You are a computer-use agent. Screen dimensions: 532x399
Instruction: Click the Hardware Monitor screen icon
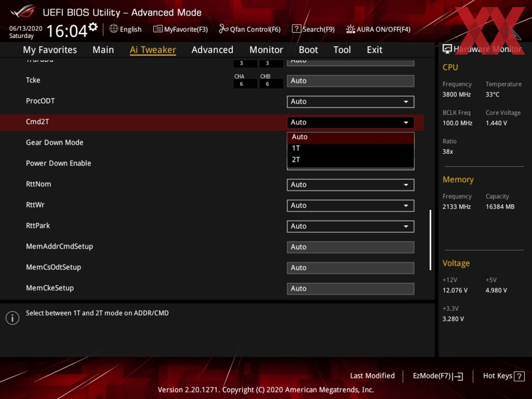click(447, 49)
